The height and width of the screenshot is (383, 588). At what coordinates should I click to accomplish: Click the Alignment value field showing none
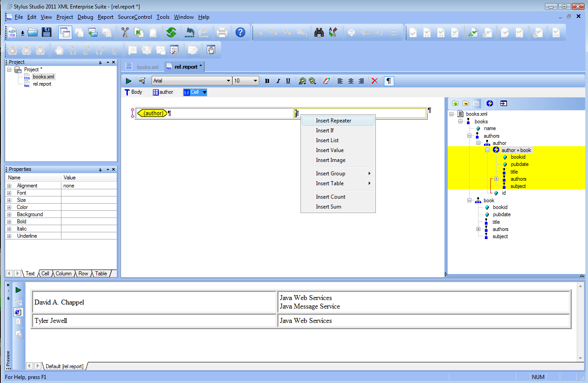coord(89,186)
